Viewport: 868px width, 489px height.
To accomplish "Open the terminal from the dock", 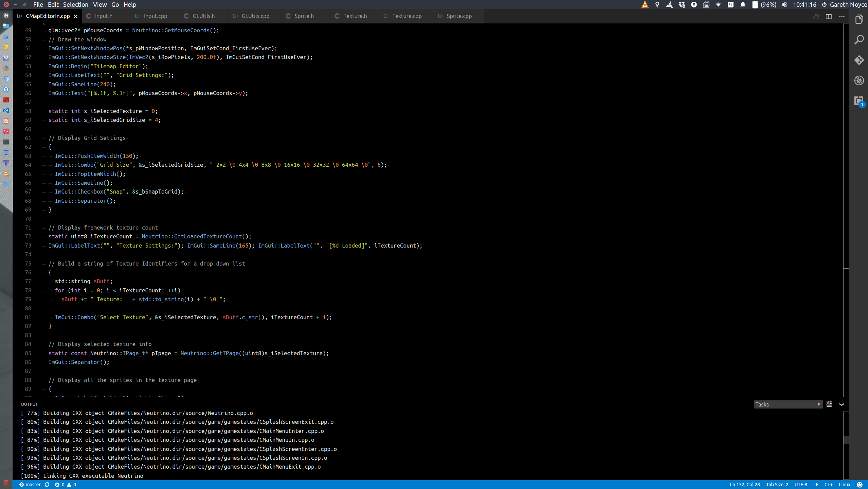I will 6,142.
